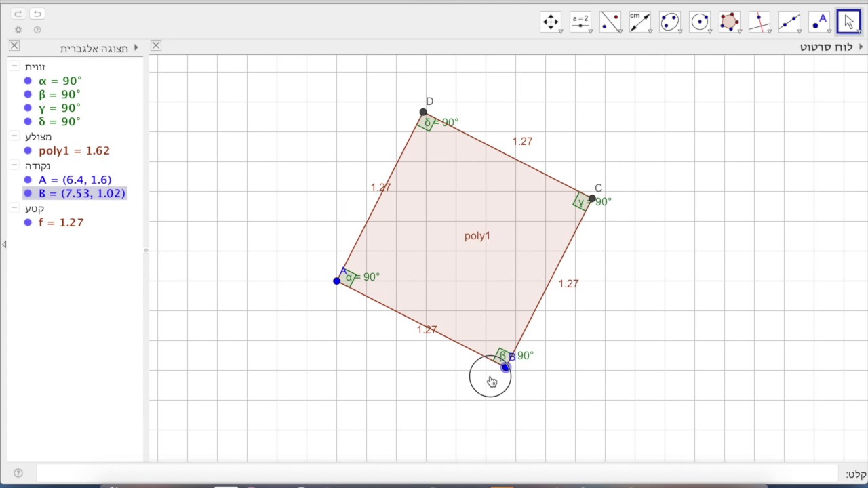
Task: Click point C on the square
Action: [x=592, y=199]
